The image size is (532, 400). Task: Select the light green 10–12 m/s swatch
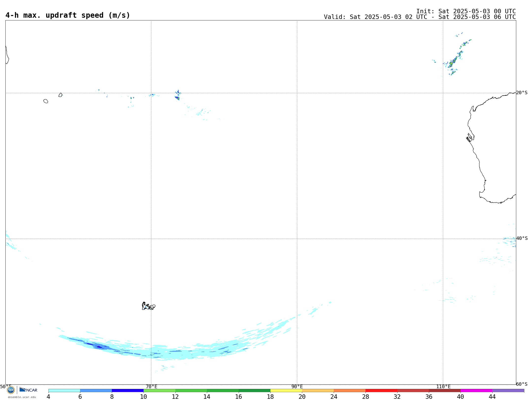pos(159,391)
